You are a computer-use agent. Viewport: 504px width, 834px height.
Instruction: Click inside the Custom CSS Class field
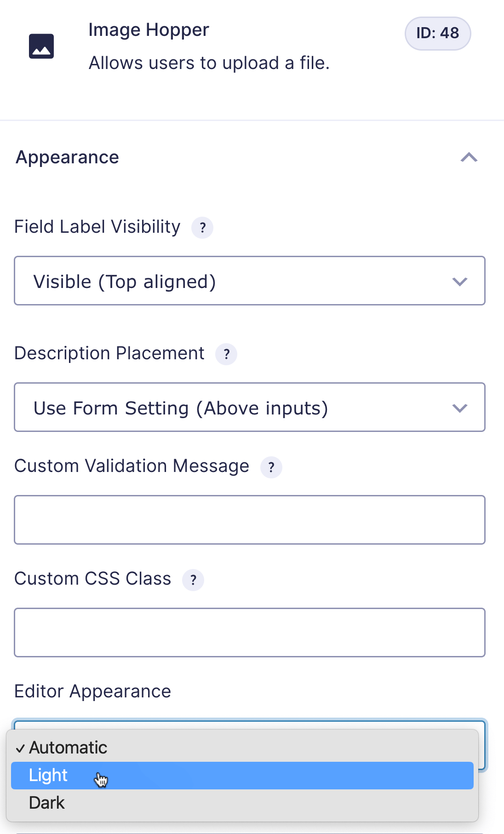250,632
